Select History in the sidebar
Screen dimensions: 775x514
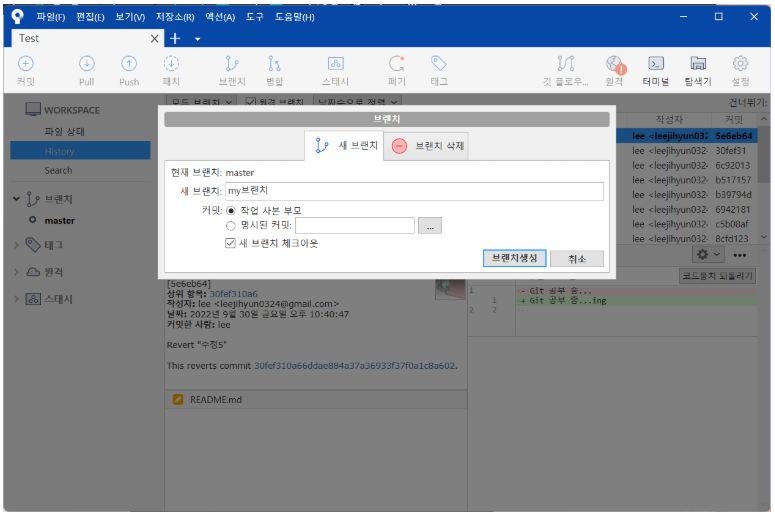click(x=80, y=151)
